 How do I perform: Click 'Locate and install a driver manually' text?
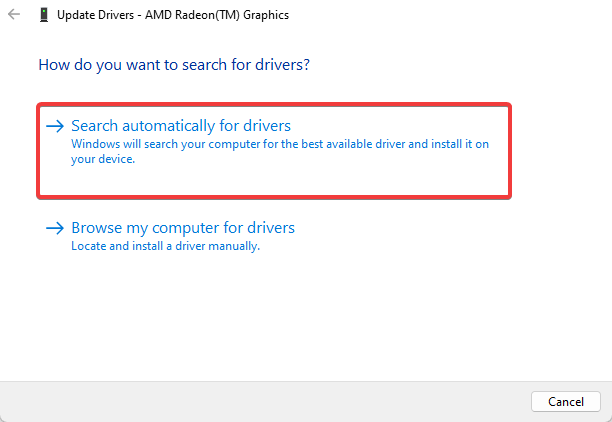click(165, 246)
